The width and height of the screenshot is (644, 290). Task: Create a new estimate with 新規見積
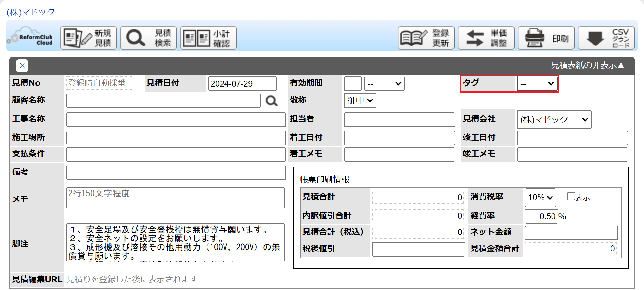pos(88,38)
